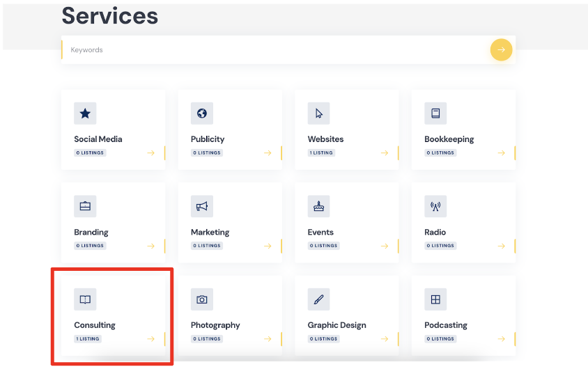Click the arrow in Marketing card
Viewport: 588px width, 376px height.
pos(268,246)
